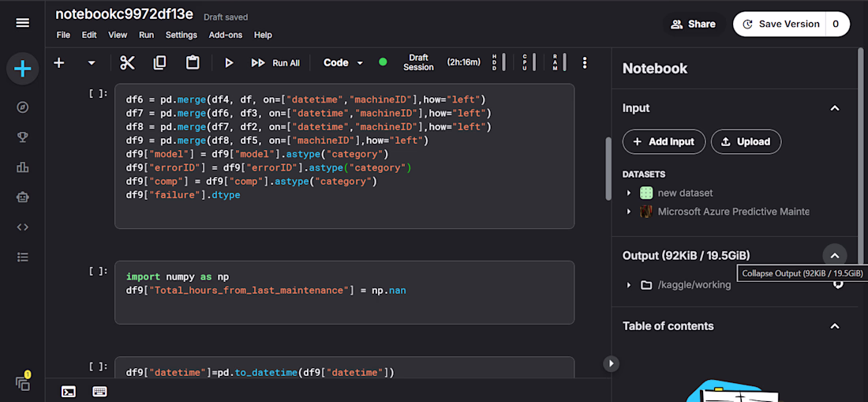Open the add-cell options dropdown arrow
The height and width of the screenshot is (402, 868).
(x=92, y=63)
